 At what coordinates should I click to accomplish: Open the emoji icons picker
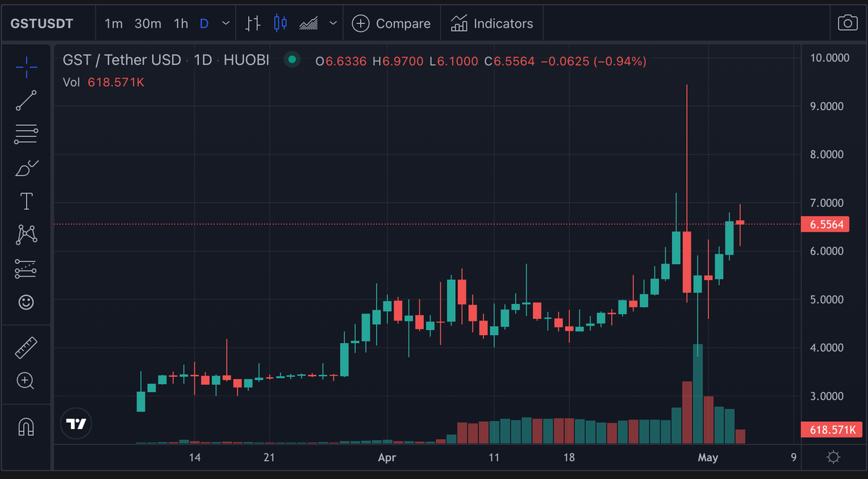click(x=26, y=302)
